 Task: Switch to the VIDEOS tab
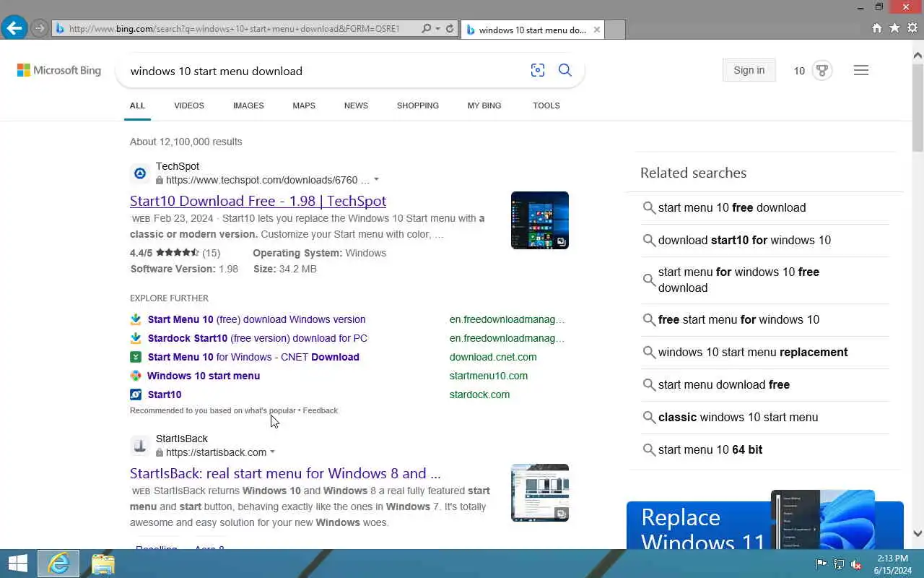pos(189,105)
